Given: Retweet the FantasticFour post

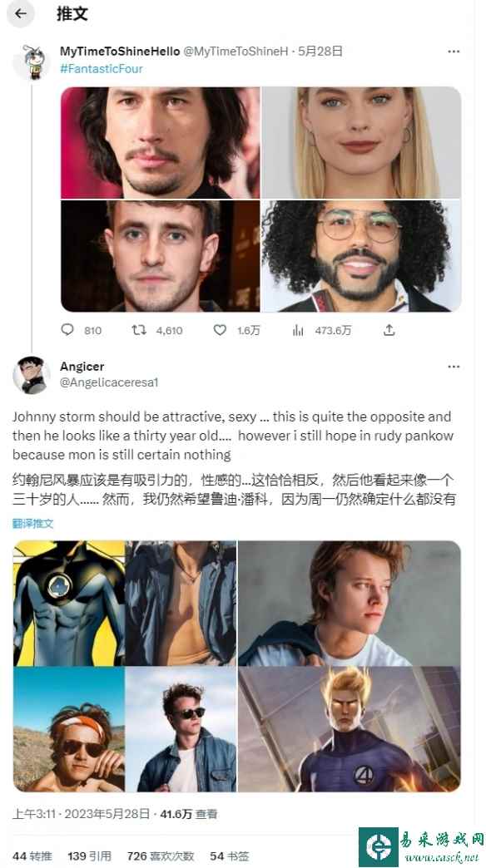Looking at the screenshot, I should (138, 330).
